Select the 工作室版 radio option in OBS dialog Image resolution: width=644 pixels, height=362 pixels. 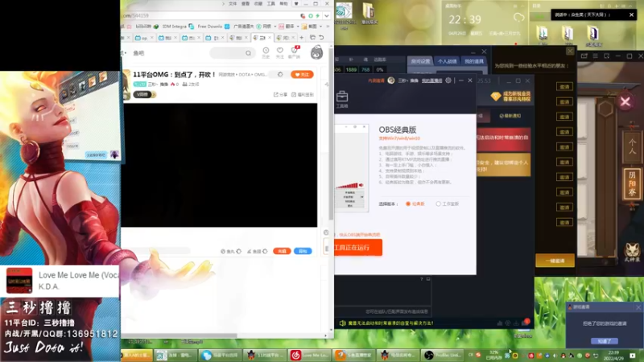pyautogui.click(x=448, y=204)
